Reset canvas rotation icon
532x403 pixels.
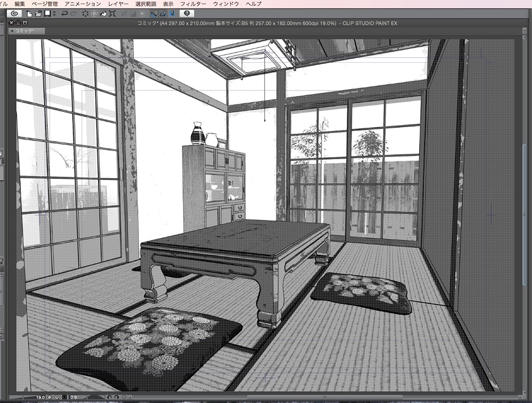124,397
